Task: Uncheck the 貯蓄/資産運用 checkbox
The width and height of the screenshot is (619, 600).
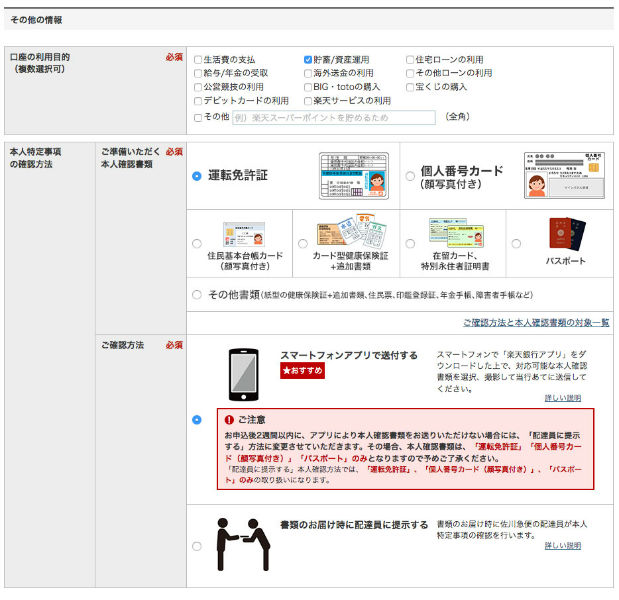Action: click(x=308, y=59)
